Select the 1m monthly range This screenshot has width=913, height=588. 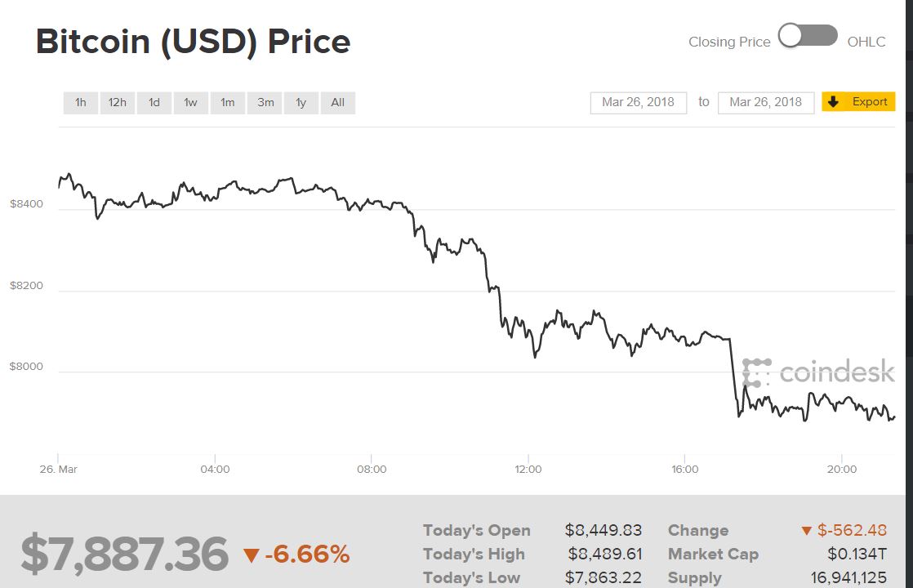227,102
